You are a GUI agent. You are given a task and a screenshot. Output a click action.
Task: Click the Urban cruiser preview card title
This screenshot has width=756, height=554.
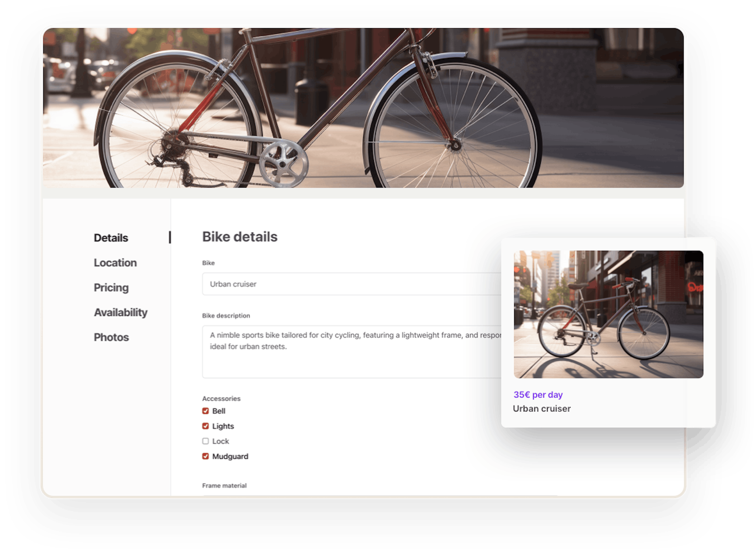[x=542, y=408]
